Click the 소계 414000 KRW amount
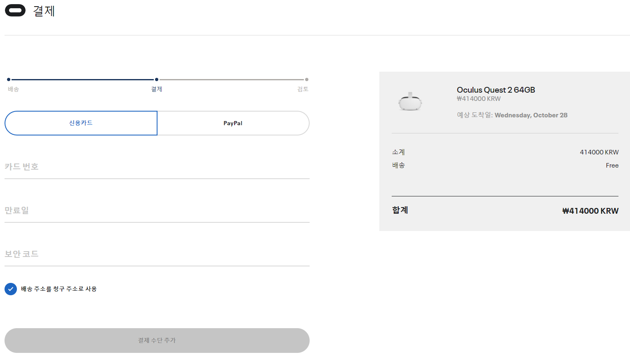 (x=599, y=152)
